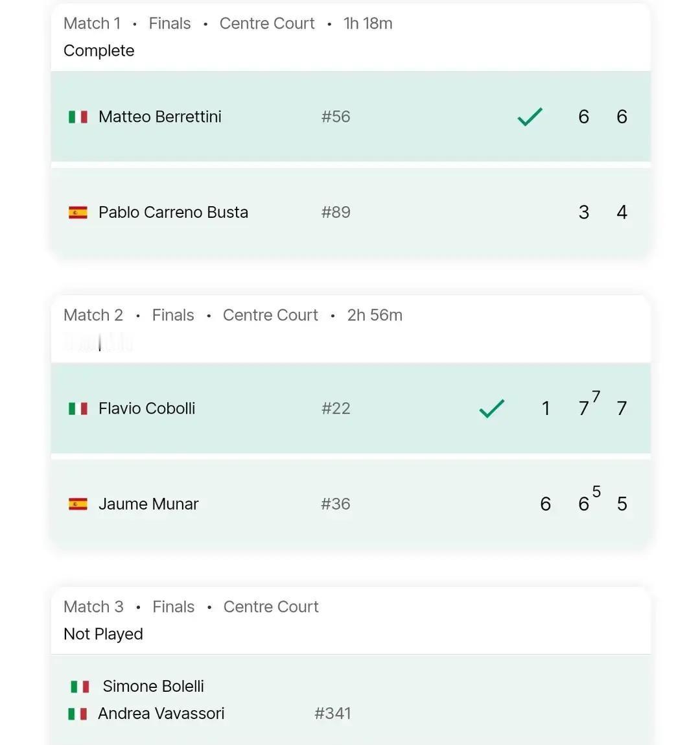Click the #341 doubles ranking
Viewport: 700px width, 745px height.
pyautogui.click(x=332, y=714)
